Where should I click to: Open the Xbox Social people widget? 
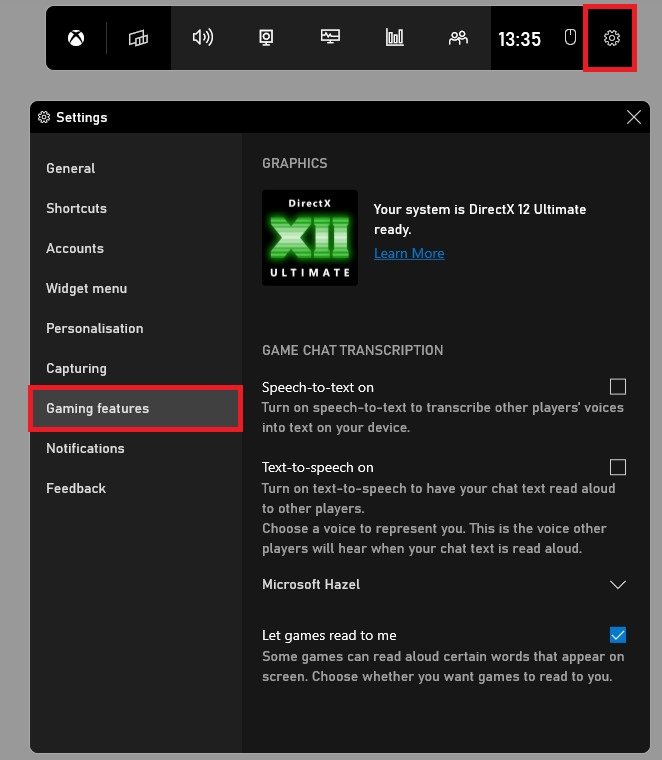459,38
